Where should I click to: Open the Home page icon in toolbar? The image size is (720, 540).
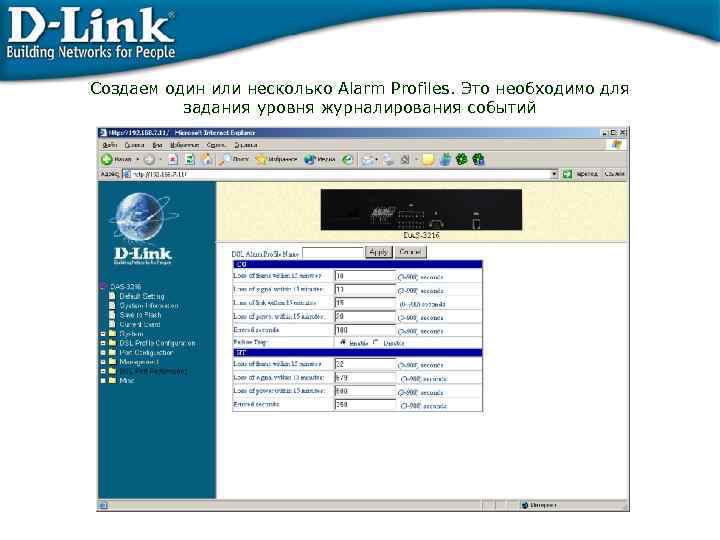coord(207,159)
